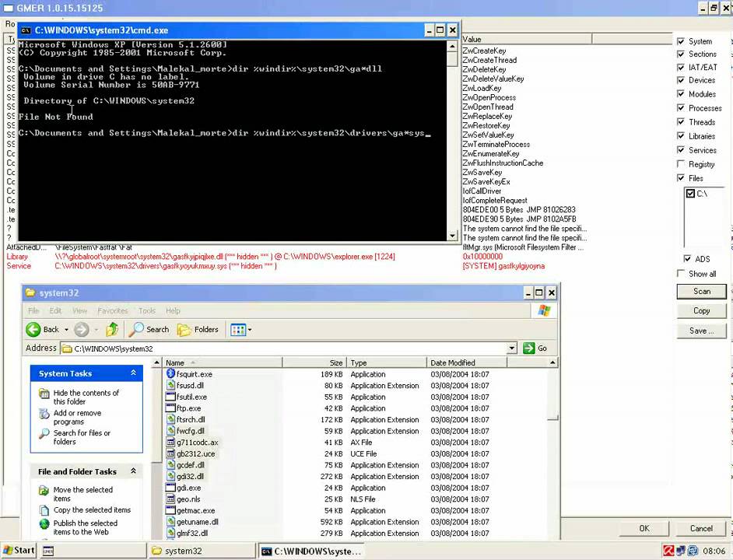Click the Address field showing C:\WINDOWS\system32
733x560 pixels.
tap(283, 348)
